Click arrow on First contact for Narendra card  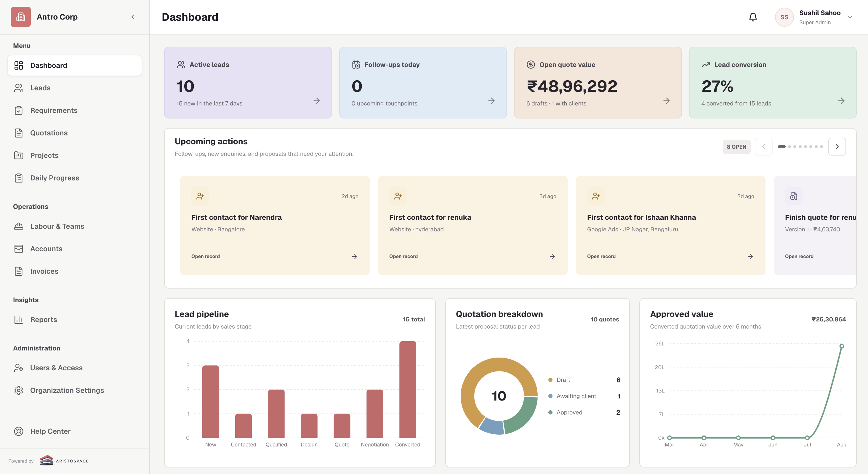[355, 256]
